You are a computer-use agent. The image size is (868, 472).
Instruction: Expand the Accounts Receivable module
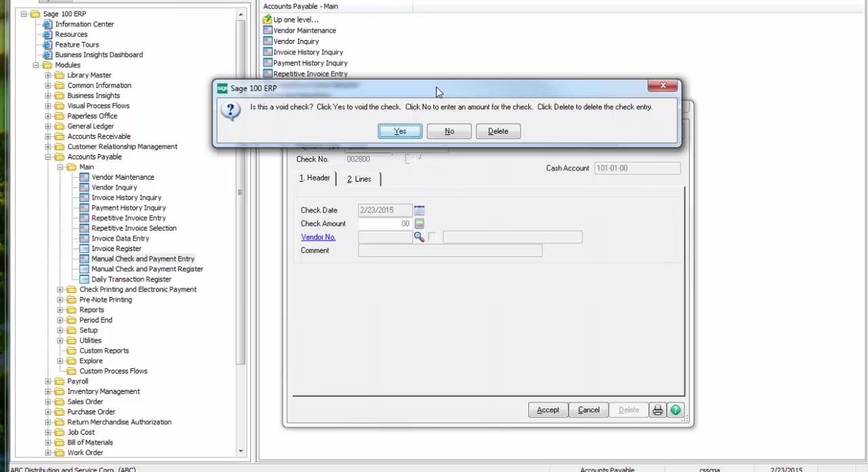click(48, 136)
